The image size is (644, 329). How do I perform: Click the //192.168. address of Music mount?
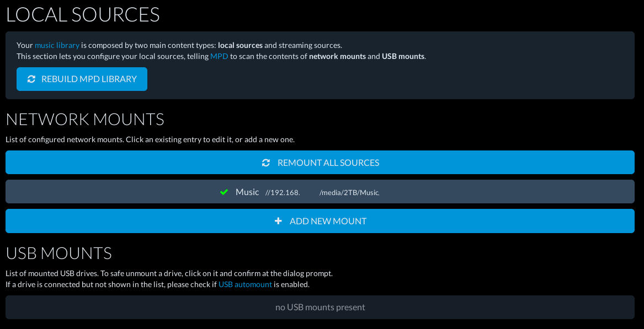click(x=283, y=193)
